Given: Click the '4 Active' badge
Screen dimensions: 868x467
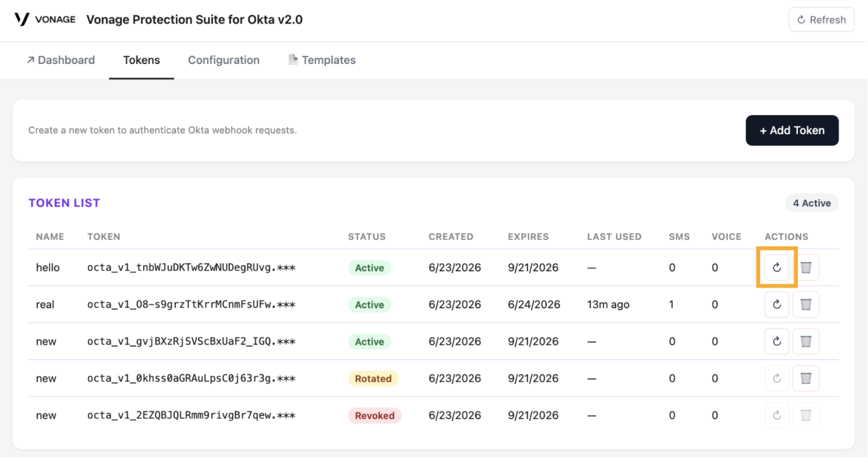Looking at the screenshot, I should point(811,203).
